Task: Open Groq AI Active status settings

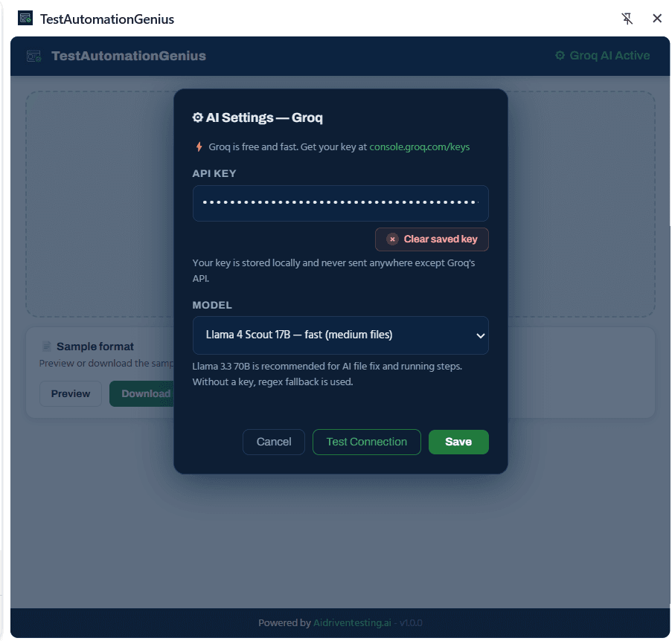Action: coord(602,55)
